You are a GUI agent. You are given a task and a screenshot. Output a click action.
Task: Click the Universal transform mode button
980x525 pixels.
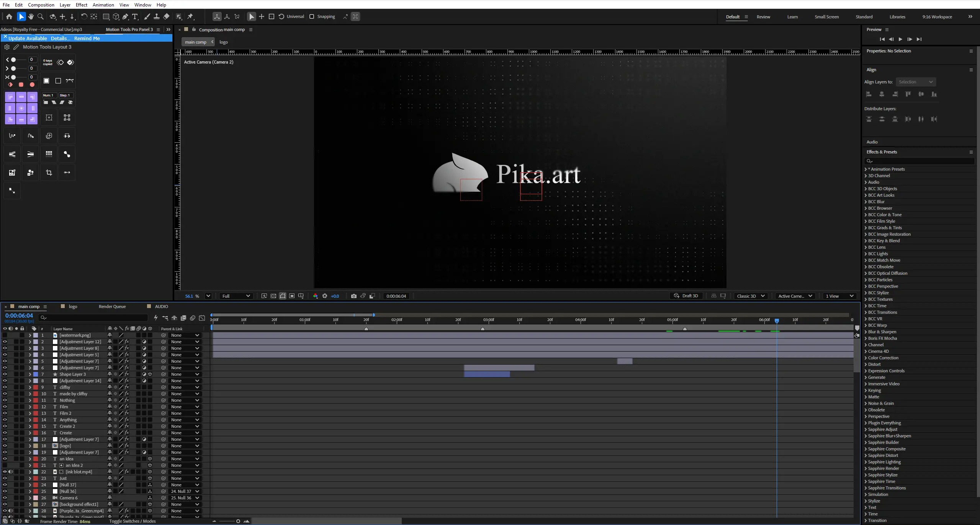tap(291, 16)
